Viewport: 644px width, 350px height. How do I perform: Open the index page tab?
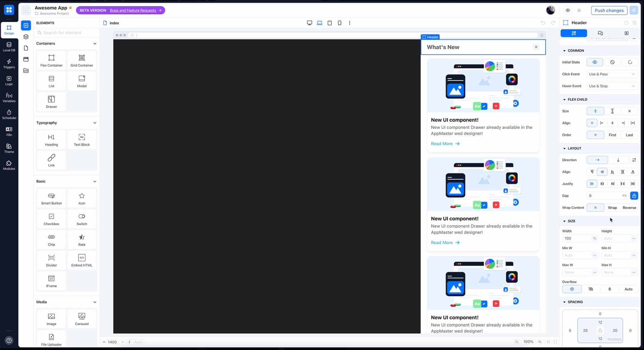(x=111, y=23)
